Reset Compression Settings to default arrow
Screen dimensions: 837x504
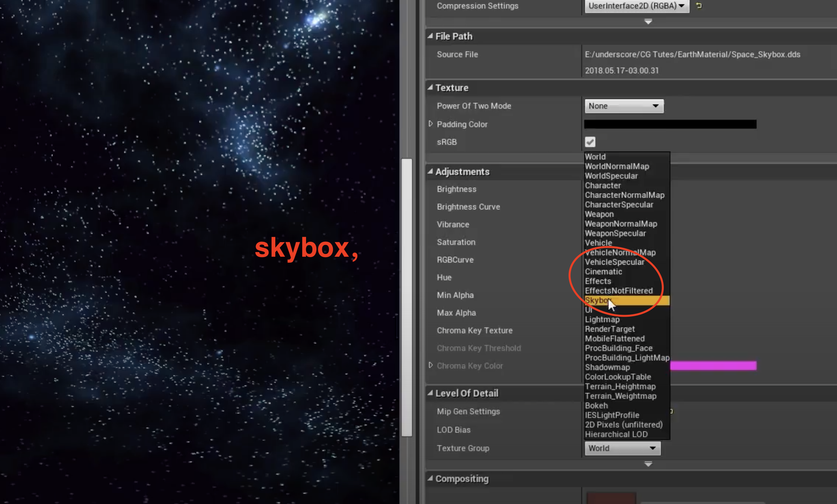699,6
